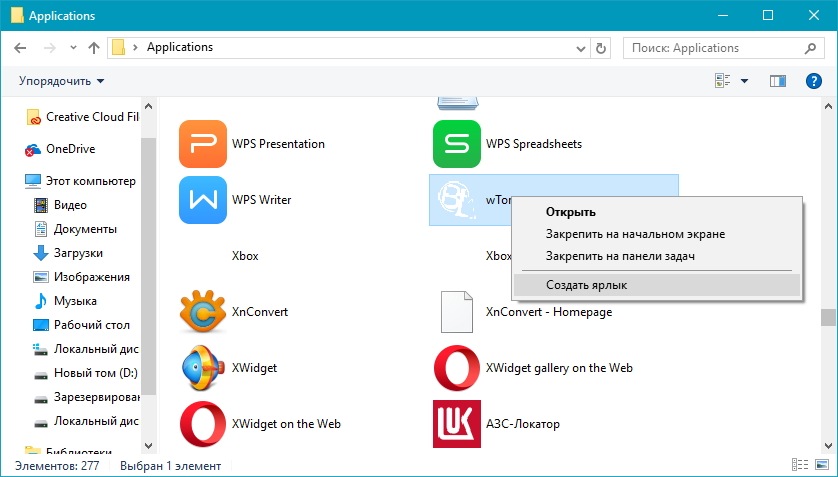The width and height of the screenshot is (838, 477).
Task: Click the АЗС-Локатор Lukoil icon
Action: [456, 424]
